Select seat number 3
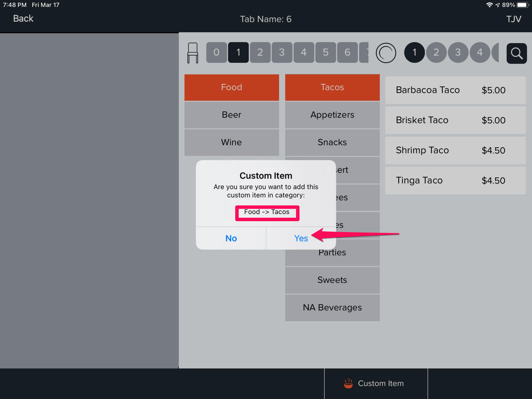 (282, 52)
